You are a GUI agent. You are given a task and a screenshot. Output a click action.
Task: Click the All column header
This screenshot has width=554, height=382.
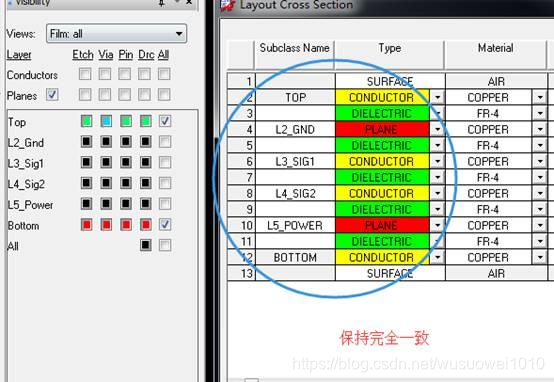[x=163, y=55]
